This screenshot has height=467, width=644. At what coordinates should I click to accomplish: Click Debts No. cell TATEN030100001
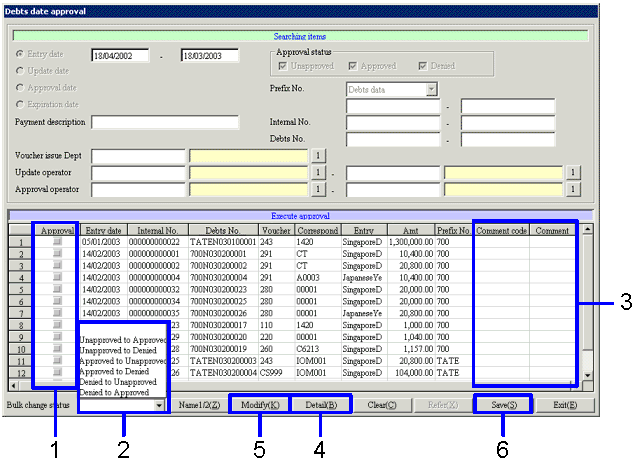(x=223, y=242)
